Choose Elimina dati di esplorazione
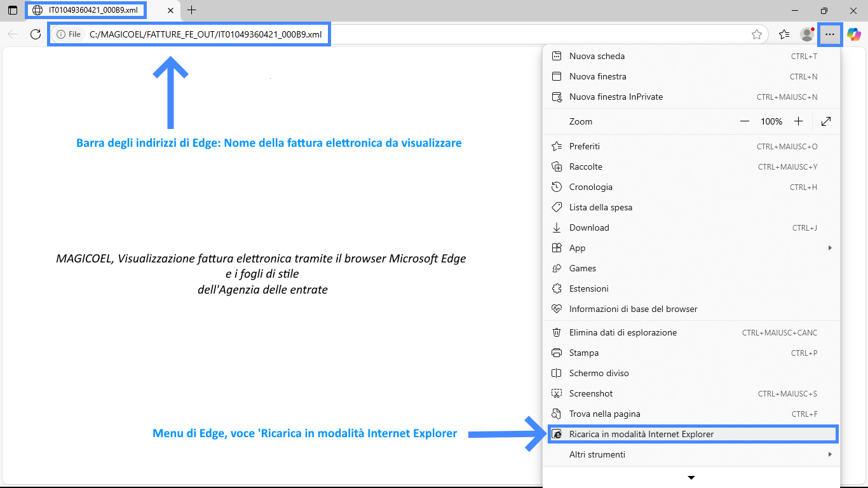Image resolution: width=868 pixels, height=488 pixels. point(691,332)
